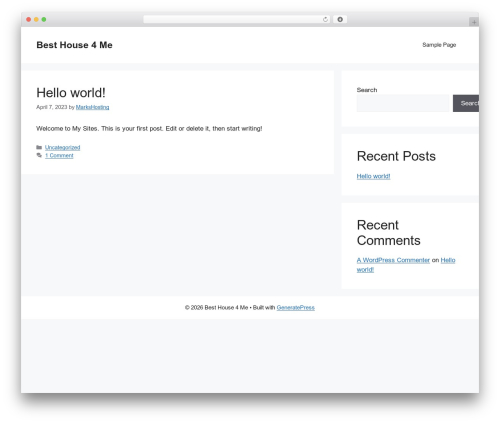Open the Uncategorized category link
The width and height of the screenshot is (500, 423).
click(62, 147)
